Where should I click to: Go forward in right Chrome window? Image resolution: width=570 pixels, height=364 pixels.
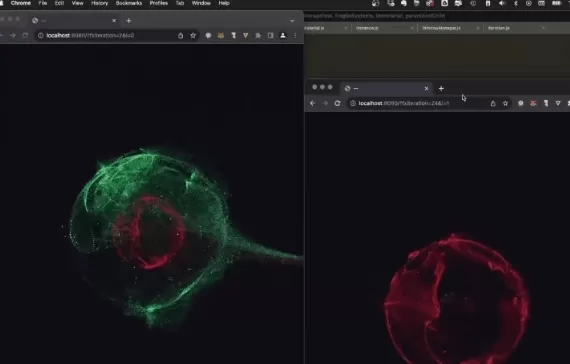pos(325,103)
